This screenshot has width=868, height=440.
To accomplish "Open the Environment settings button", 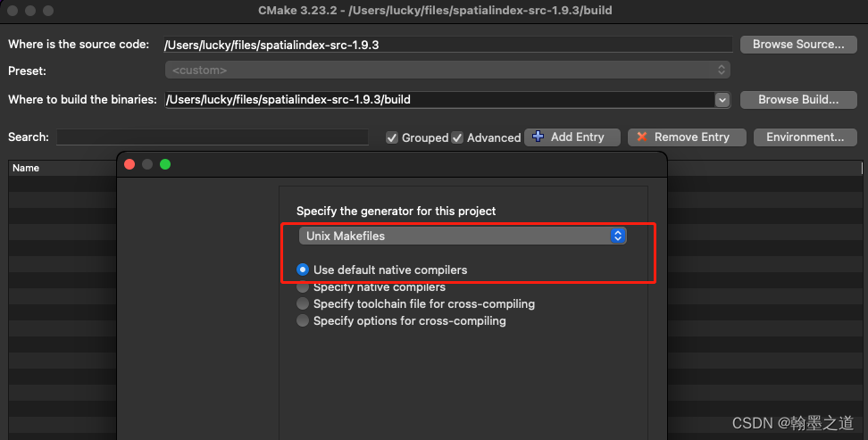I will tap(805, 137).
